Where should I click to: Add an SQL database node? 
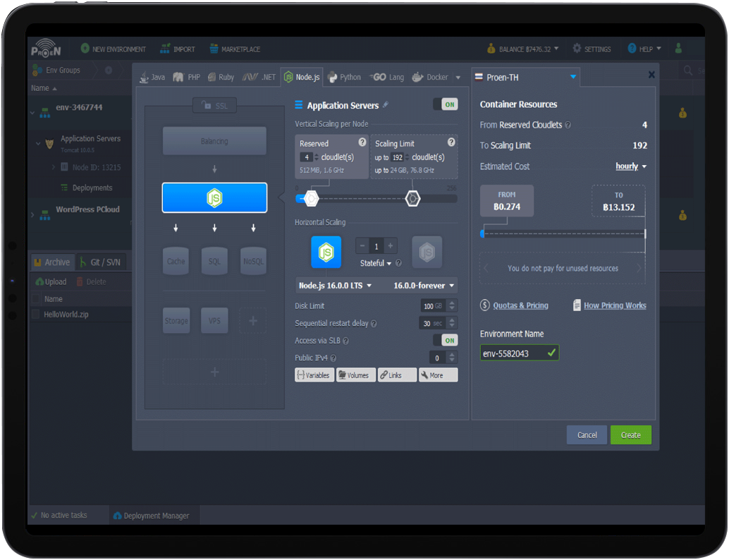click(214, 261)
